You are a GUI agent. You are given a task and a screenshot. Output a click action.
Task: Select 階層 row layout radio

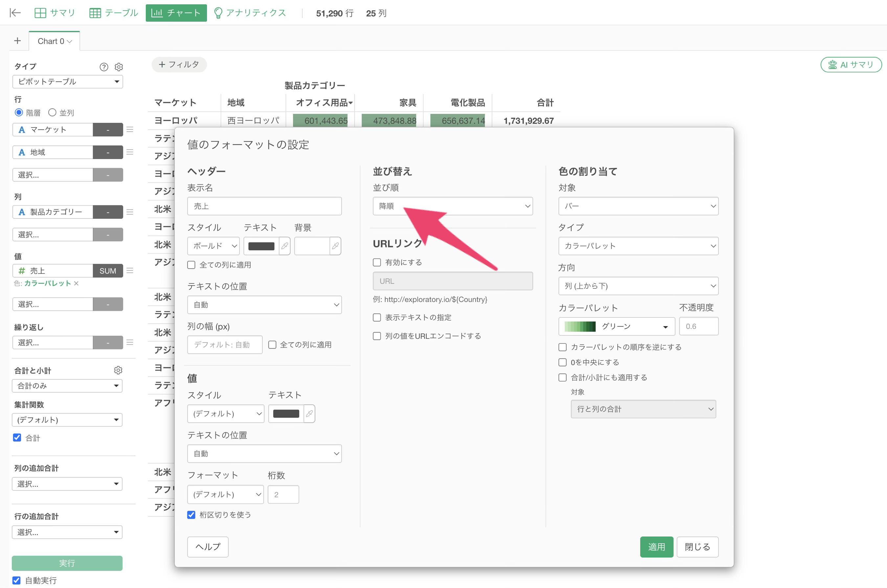[19, 112]
